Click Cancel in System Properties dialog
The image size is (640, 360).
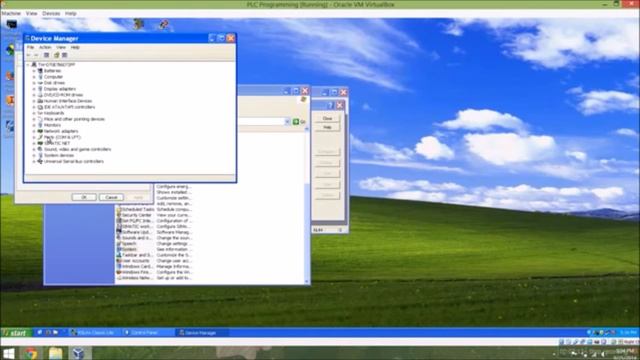tap(111, 197)
